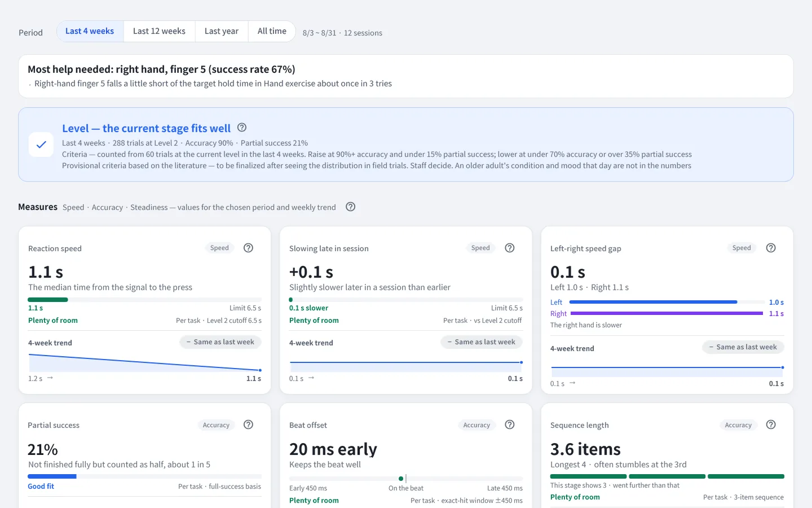Click the '3.6 items' value
The width and height of the screenshot is (812, 508).
coord(585,449)
